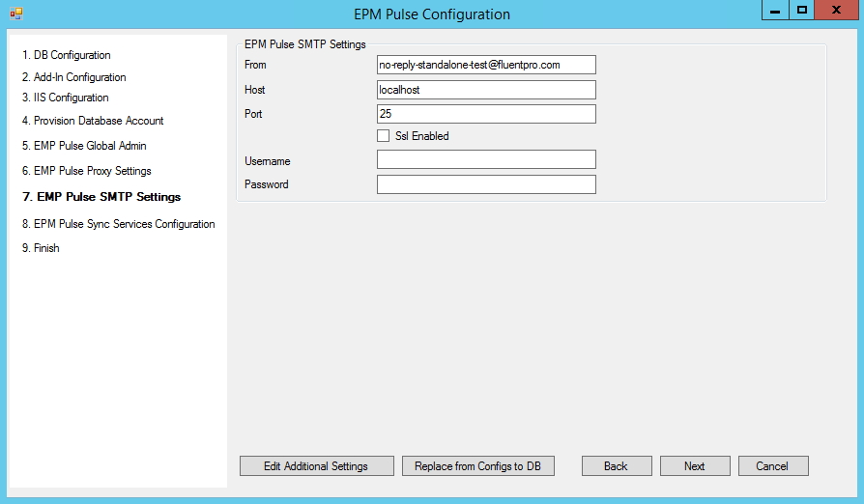
Task: Click the "Host" field label
Action: 254,90
